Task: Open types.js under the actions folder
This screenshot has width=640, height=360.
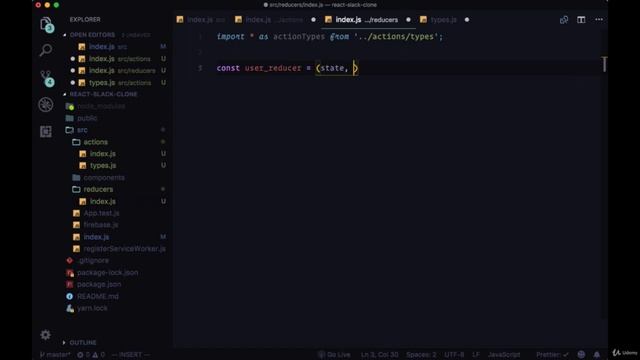Action: 103,166
